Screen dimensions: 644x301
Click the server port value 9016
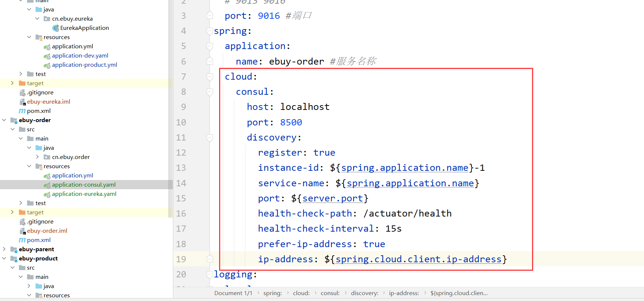click(269, 16)
